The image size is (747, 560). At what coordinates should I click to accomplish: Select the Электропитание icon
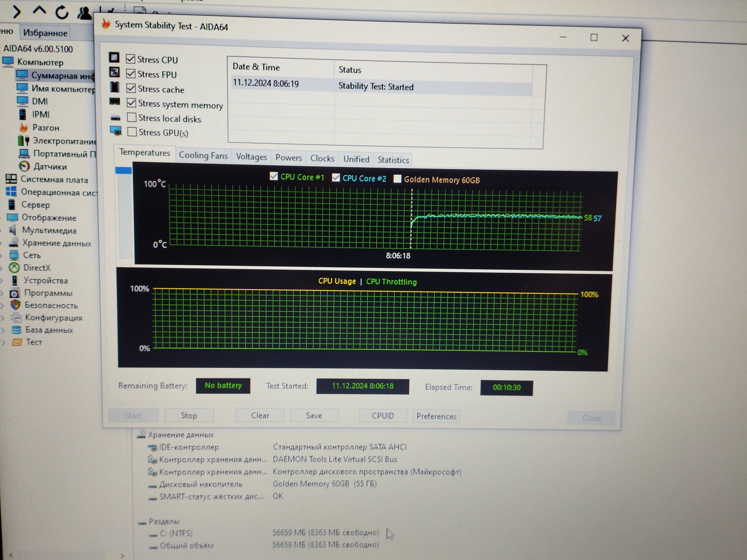click(x=23, y=140)
